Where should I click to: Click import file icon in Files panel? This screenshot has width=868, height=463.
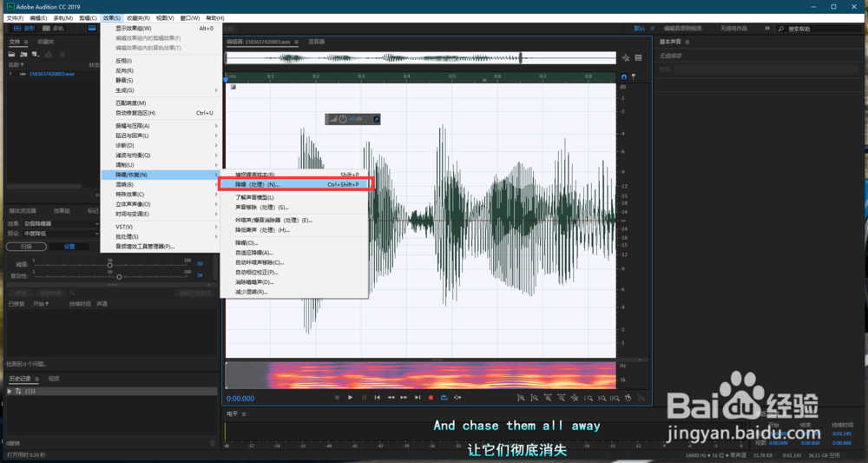pyautogui.click(x=23, y=54)
